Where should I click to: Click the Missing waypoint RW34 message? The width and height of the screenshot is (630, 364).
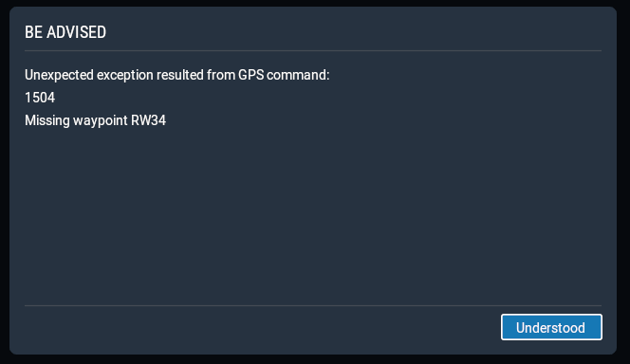click(x=95, y=120)
